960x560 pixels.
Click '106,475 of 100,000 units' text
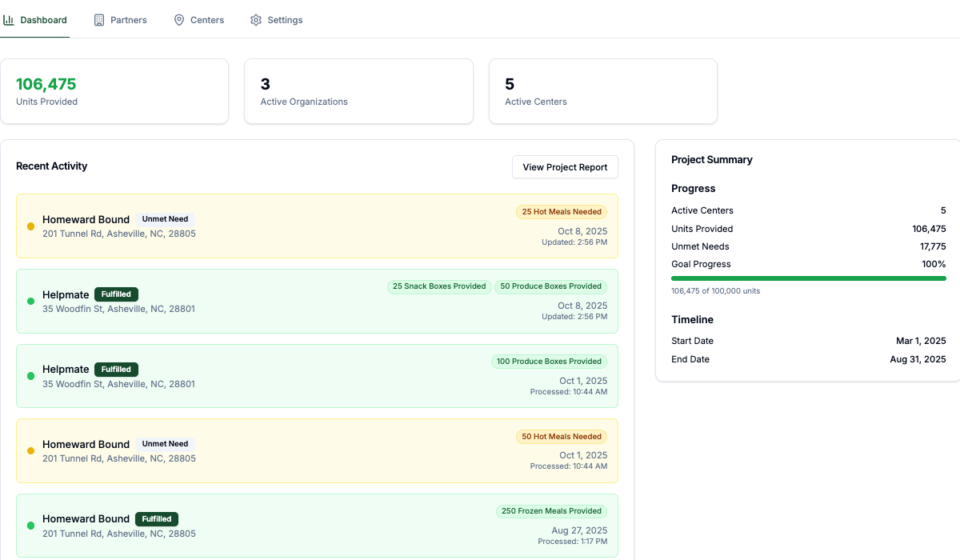(716, 291)
